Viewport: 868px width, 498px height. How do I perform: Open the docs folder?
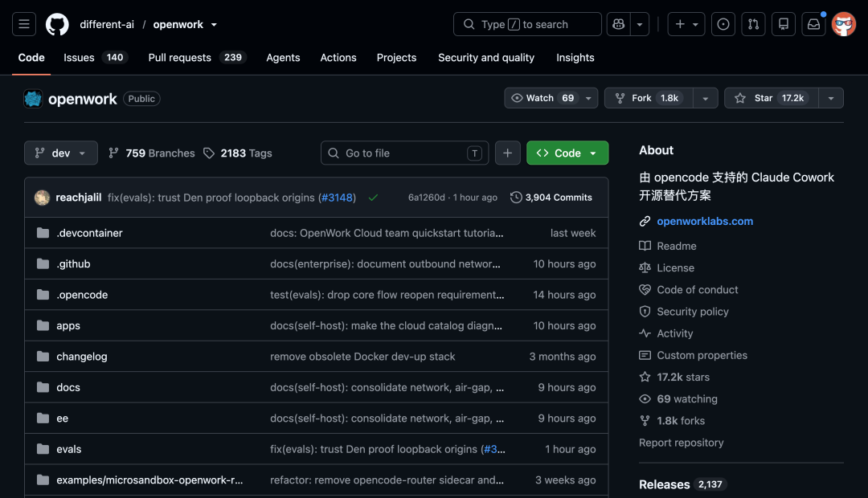click(x=68, y=387)
